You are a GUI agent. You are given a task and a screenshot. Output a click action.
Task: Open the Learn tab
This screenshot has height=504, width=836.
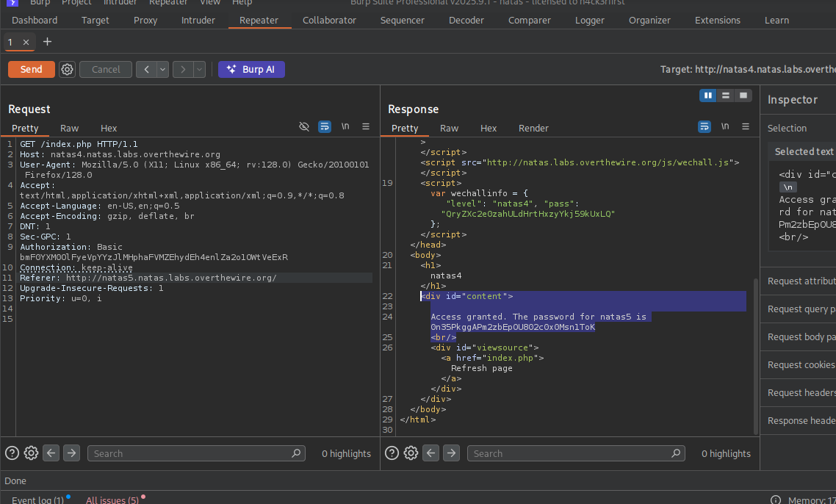click(776, 21)
